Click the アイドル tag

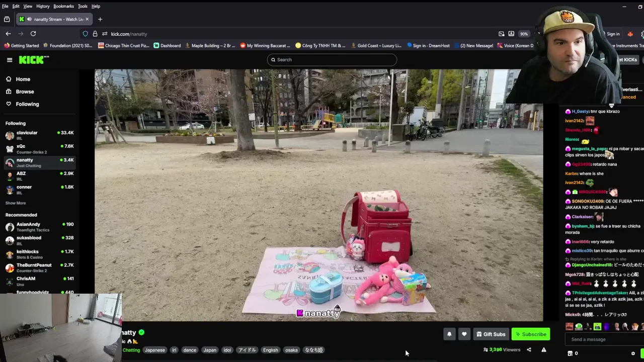point(247,350)
